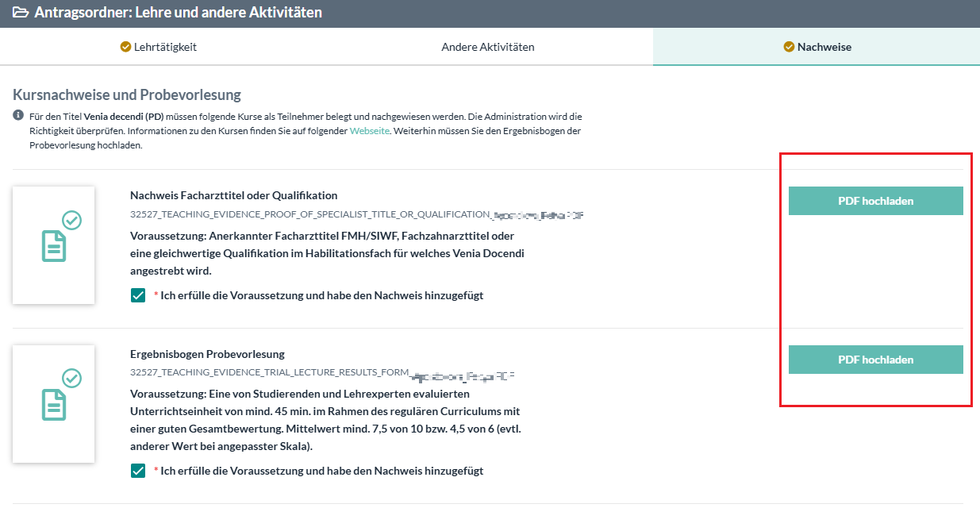The image size is (980, 508).
Task: Click the circled checkmark on Facharzttitel thumbnail
Action: pyautogui.click(x=72, y=220)
